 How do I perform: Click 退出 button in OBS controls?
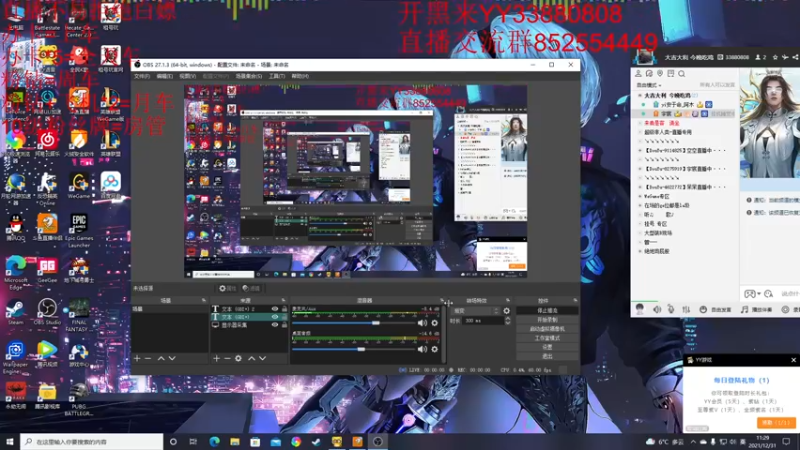tap(547, 357)
